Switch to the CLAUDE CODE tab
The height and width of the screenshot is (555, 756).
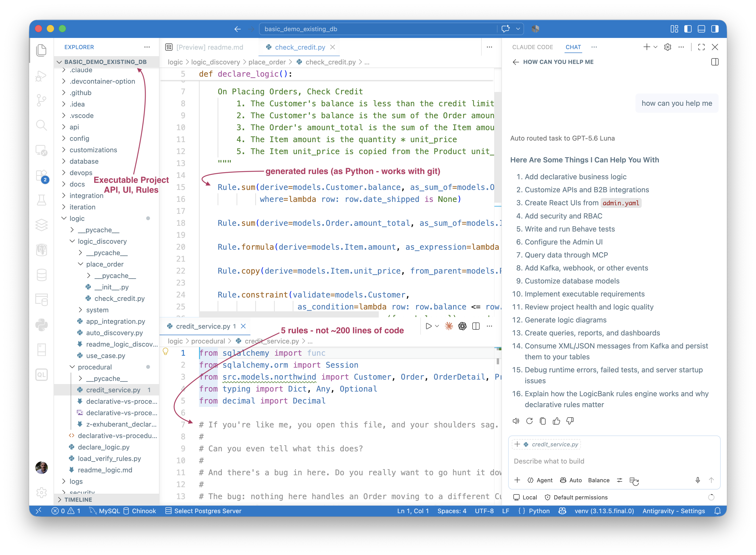(532, 47)
